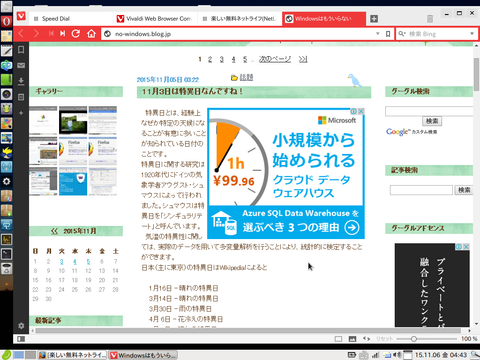The width and height of the screenshot is (480, 360).
Task: Click the 記事検索 text box
Action: click(x=421, y=190)
